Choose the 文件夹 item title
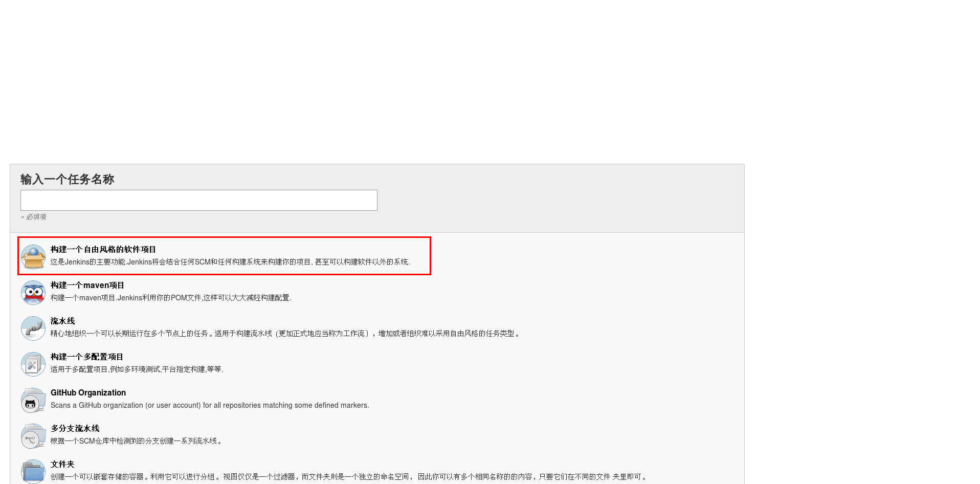This screenshot has width=980, height=484. point(62,464)
